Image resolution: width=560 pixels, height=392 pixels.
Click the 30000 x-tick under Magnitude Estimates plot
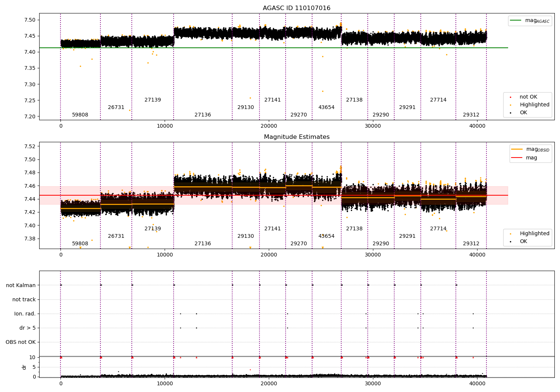(x=373, y=255)
